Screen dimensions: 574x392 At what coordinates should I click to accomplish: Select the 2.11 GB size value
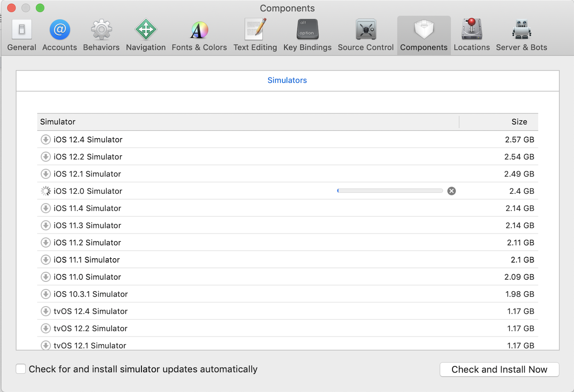pos(521,243)
